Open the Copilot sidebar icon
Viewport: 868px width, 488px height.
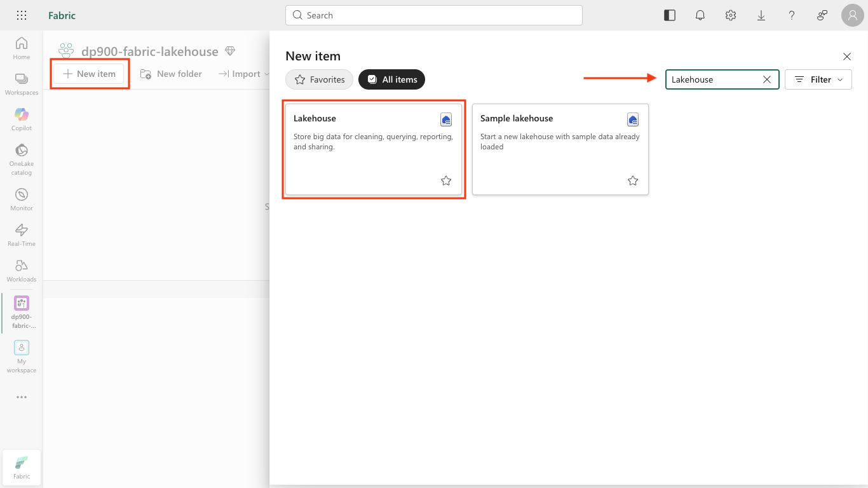(x=22, y=119)
